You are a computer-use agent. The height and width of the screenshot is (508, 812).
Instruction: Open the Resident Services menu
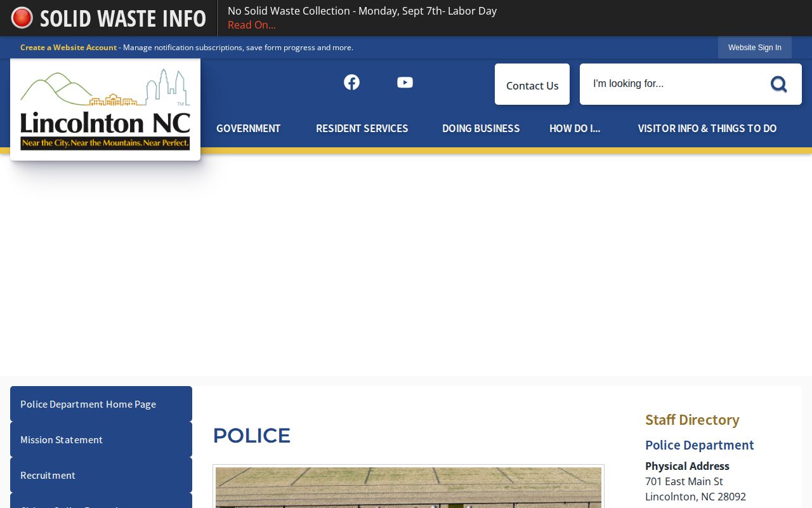[x=362, y=128]
